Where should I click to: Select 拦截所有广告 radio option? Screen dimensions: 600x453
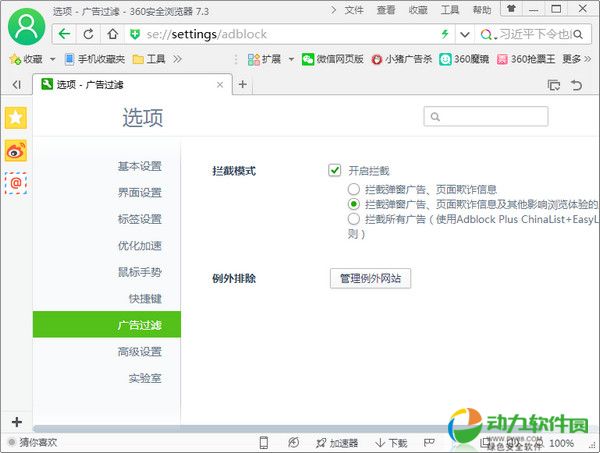pyautogui.click(x=353, y=218)
